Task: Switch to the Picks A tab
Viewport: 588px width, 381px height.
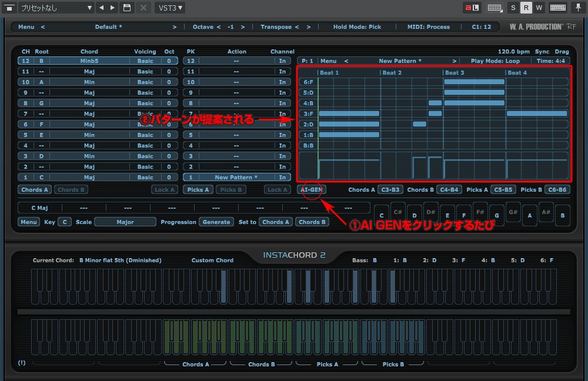Action: coord(198,190)
